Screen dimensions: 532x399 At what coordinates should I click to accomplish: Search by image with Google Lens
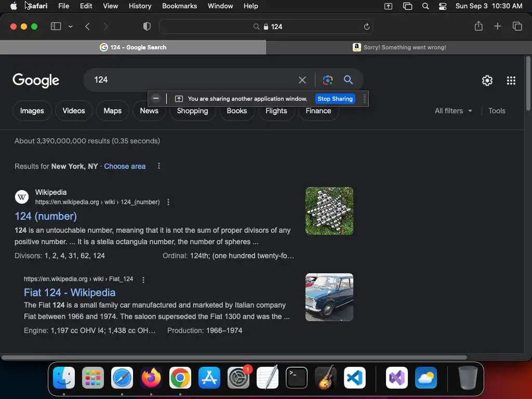[x=327, y=80]
